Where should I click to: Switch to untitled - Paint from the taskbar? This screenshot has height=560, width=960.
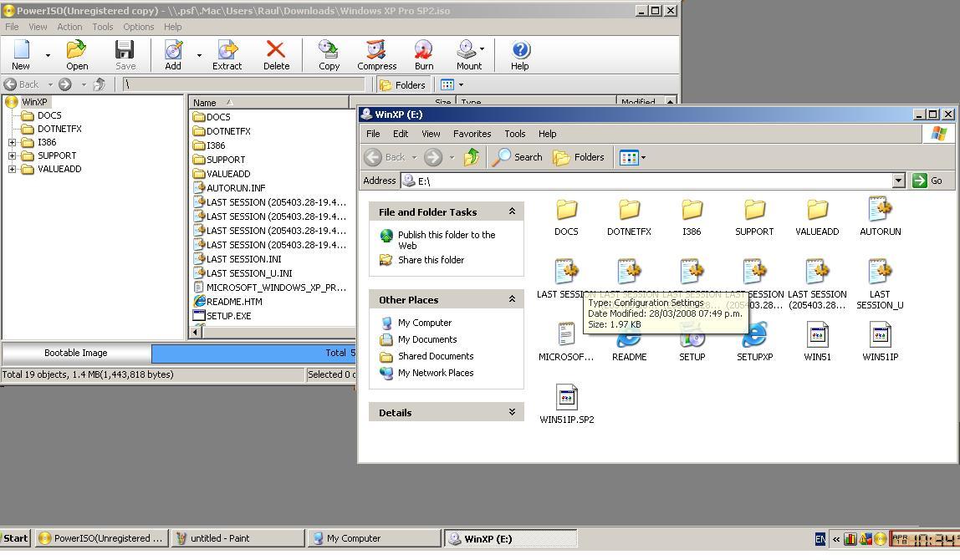tap(237, 537)
